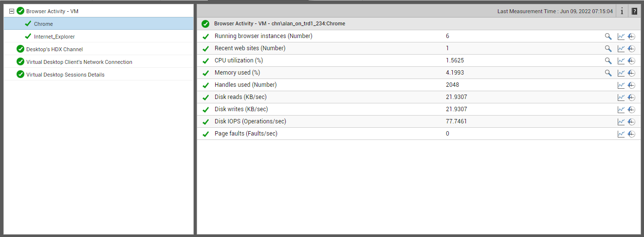Open history clock icon for Memory used
The image size is (644, 237).
(631, 73)
